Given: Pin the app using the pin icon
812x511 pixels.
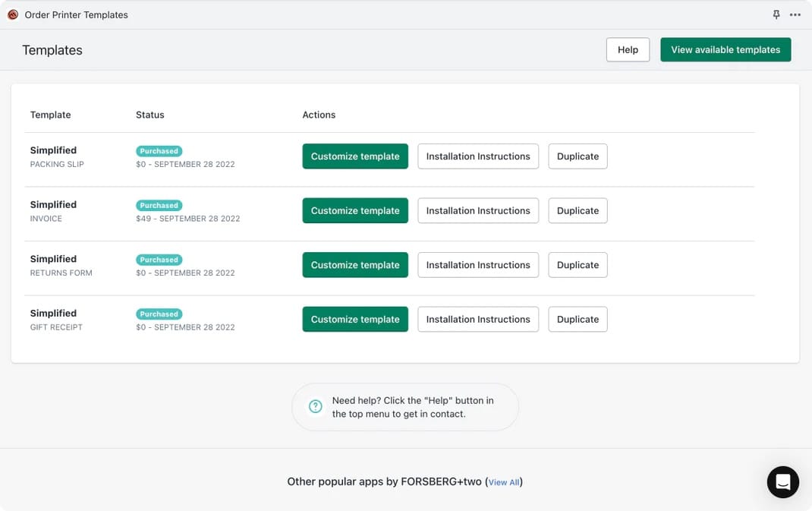Looking at the screenshot, I should click(x=776, y=14).
